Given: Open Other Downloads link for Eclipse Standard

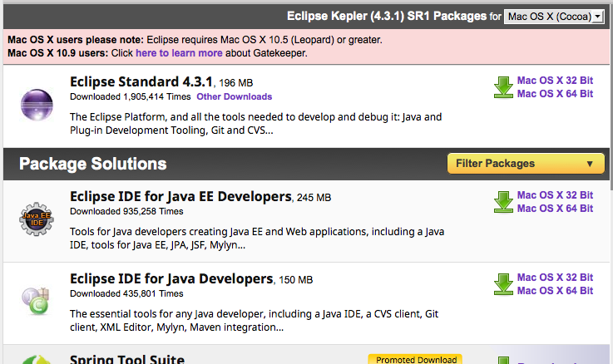Looking at the screenshot, I should (235, 96).
